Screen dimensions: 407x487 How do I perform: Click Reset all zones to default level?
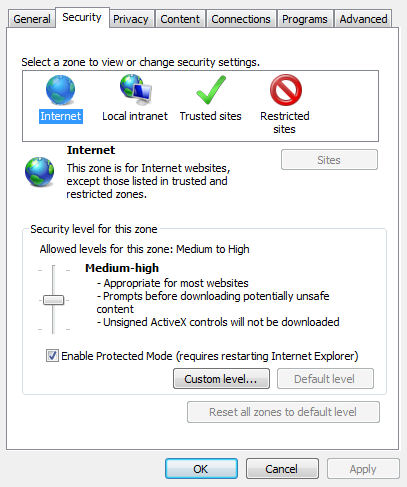(283, 412)
